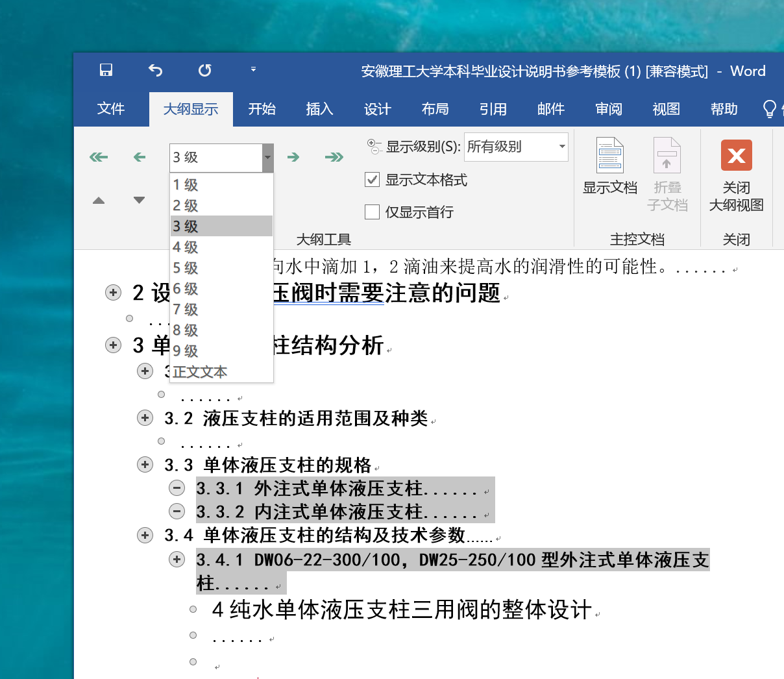This screenshot has height=679, width=784.
Task: Click the Move Down triangle icon
Action: (x=140, y=200)
